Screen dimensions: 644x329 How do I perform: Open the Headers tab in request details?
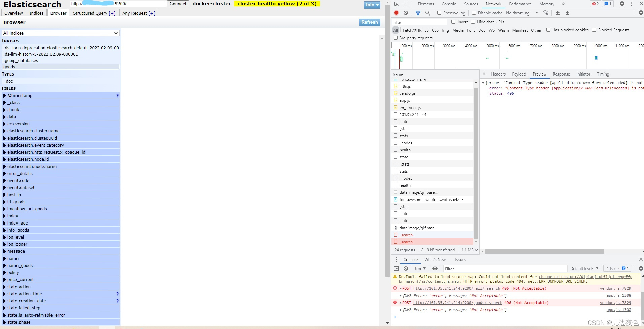pos(498,74)
